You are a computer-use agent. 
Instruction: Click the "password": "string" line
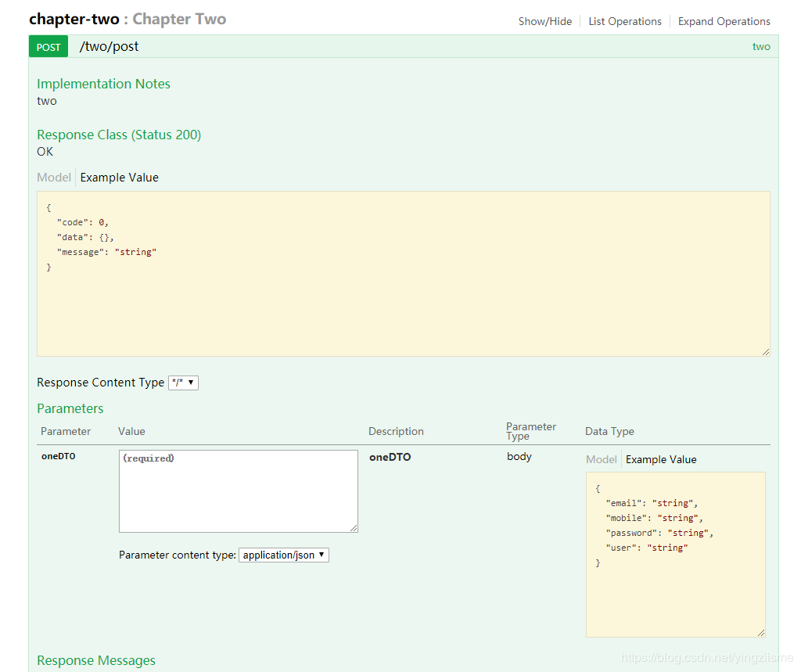coord(659,533)
